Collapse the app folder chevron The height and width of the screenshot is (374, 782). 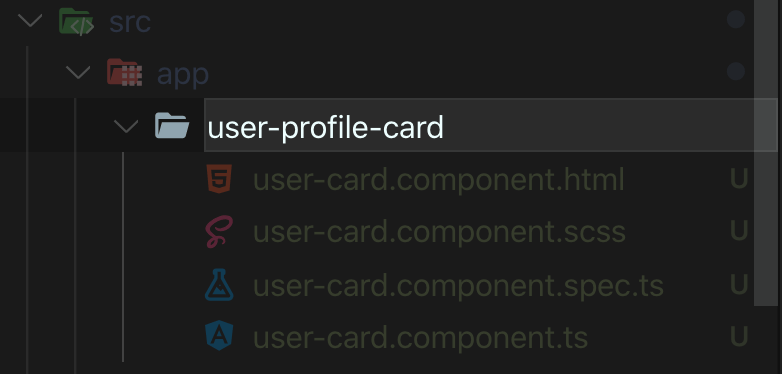tap(78, 73)
